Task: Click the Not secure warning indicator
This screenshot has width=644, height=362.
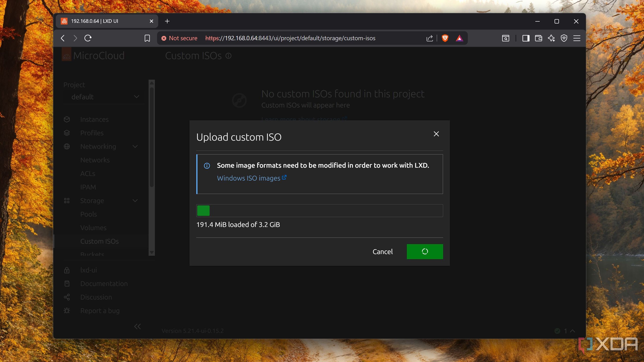Action: (179, 38)
